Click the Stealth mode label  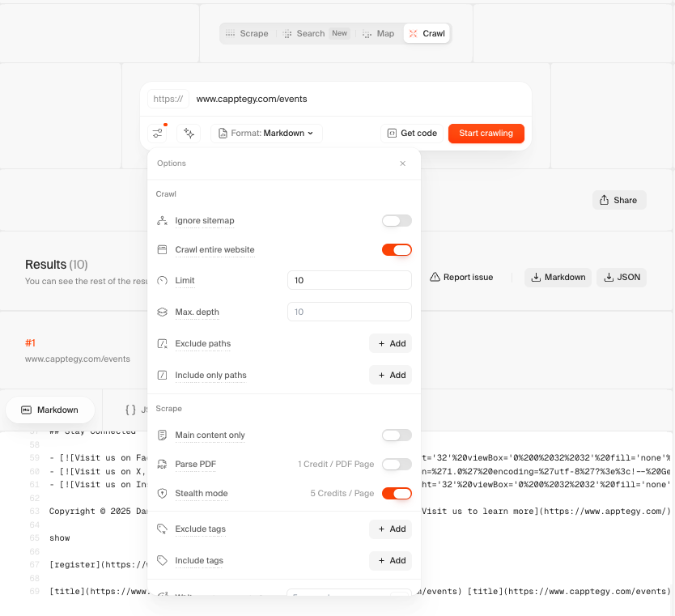201,493
